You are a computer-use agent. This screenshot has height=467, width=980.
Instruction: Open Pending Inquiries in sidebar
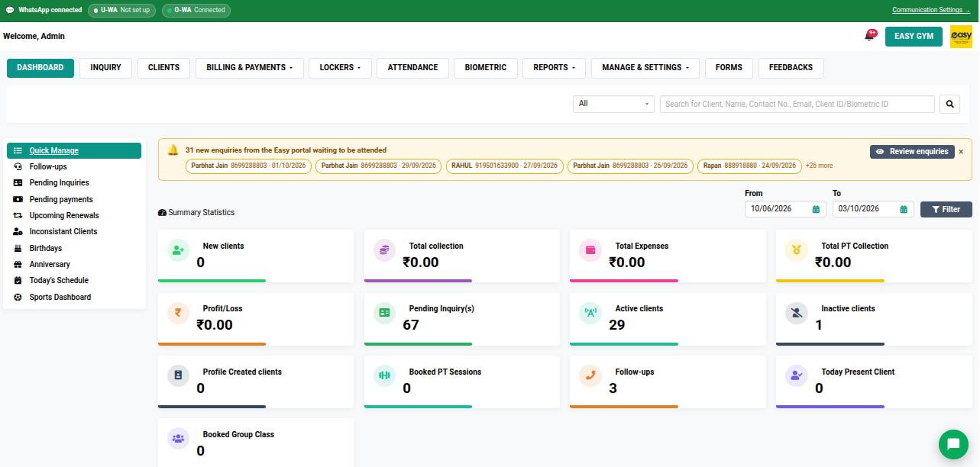click(73, 183)
